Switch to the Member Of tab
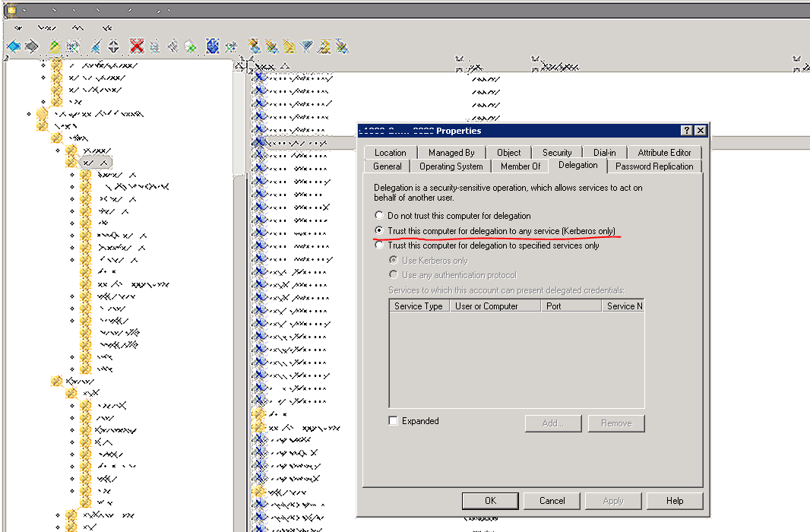The height and width of the screenshot is (532, 810). [x=520, y=166]
